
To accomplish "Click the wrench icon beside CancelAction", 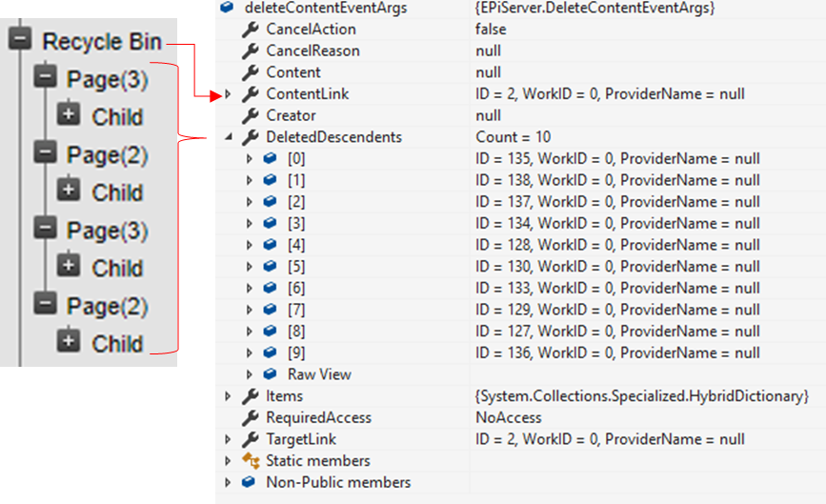I will (x=251, y=30).
